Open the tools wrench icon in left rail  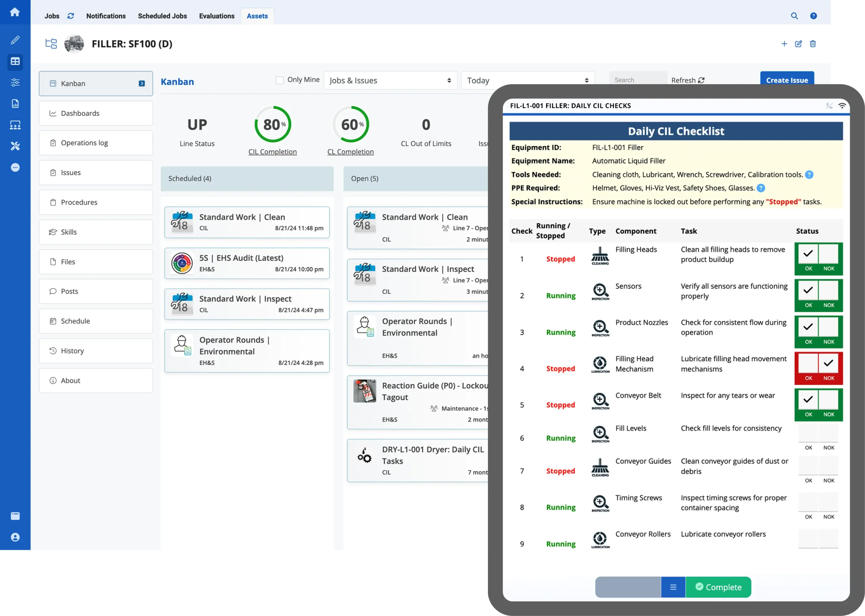[15, 146]
